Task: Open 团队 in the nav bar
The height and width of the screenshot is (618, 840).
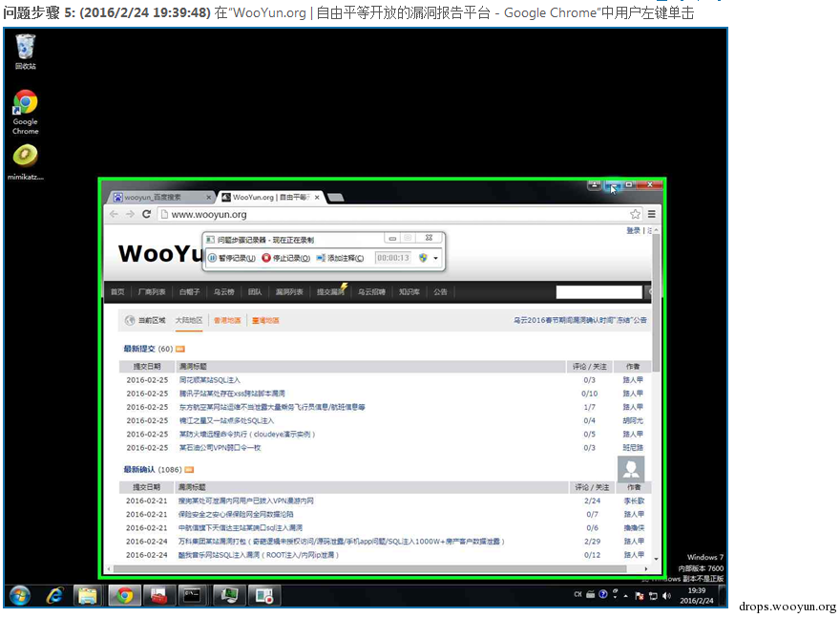Action: [x=255, y=292]
